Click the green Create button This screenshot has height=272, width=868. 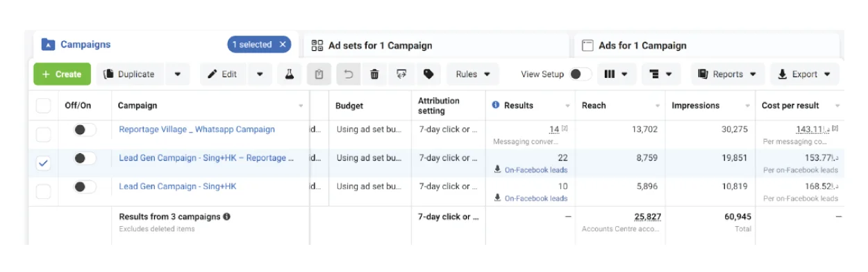click(62, 74)
